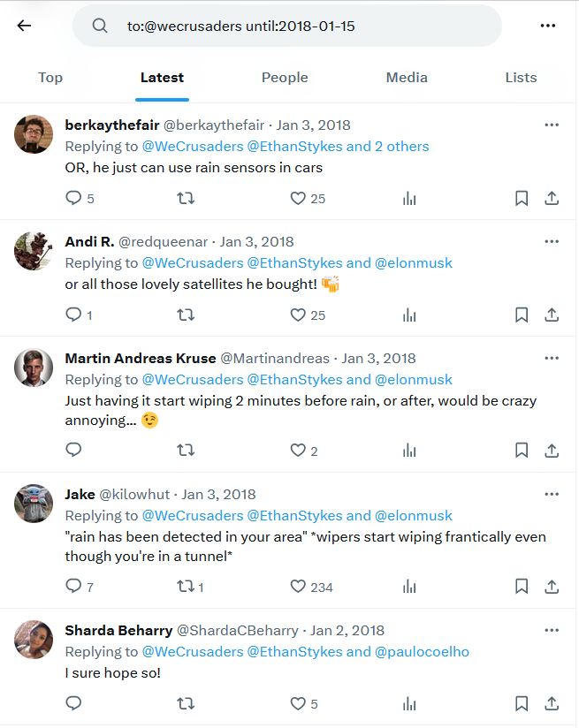Open more options on berkaythefair's tweet
Image resolution: width=579 pixels, height=728 pixels.
[x=552, y=125]
